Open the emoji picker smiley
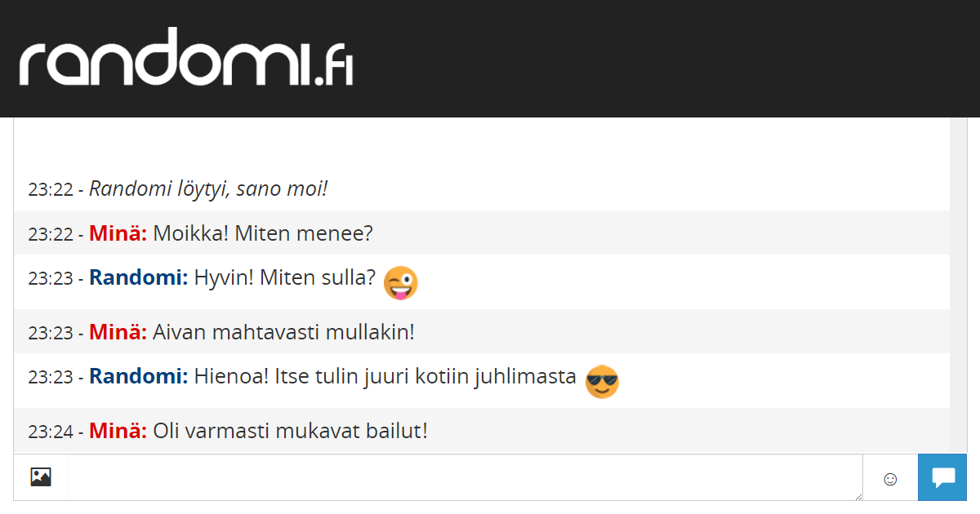 [890, 479]
